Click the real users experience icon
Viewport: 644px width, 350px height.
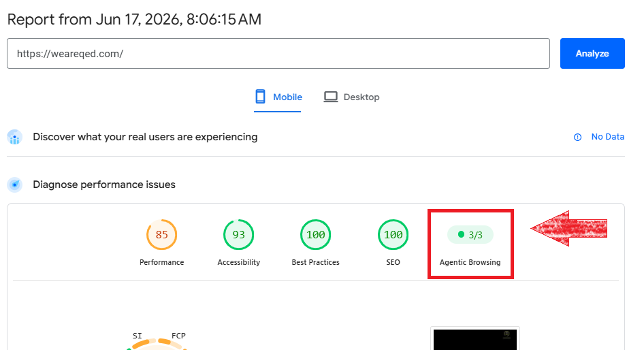[15, 137]
